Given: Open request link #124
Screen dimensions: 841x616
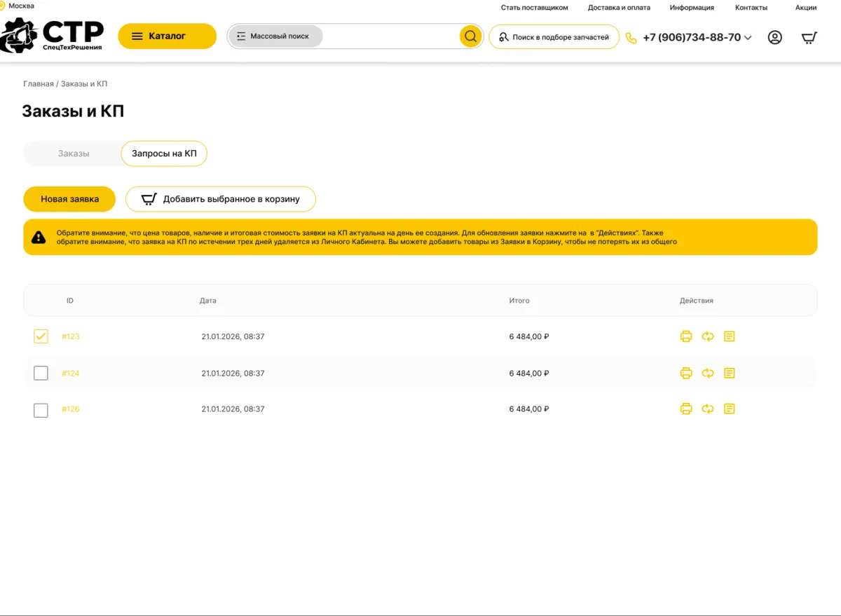Looking at the screenshot, I should [x=71, y=374].
